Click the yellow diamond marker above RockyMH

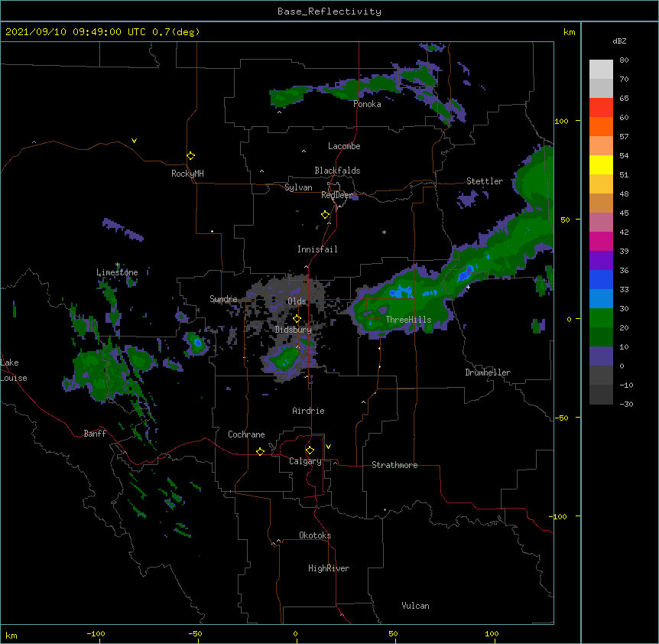[x=190, y=156]
